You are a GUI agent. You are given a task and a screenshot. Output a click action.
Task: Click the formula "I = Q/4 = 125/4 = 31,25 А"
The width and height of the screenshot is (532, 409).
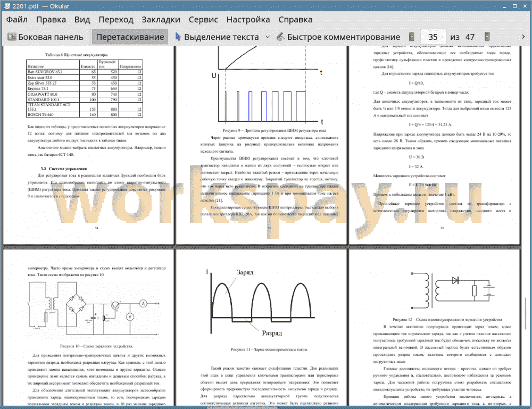click(430, 124)
